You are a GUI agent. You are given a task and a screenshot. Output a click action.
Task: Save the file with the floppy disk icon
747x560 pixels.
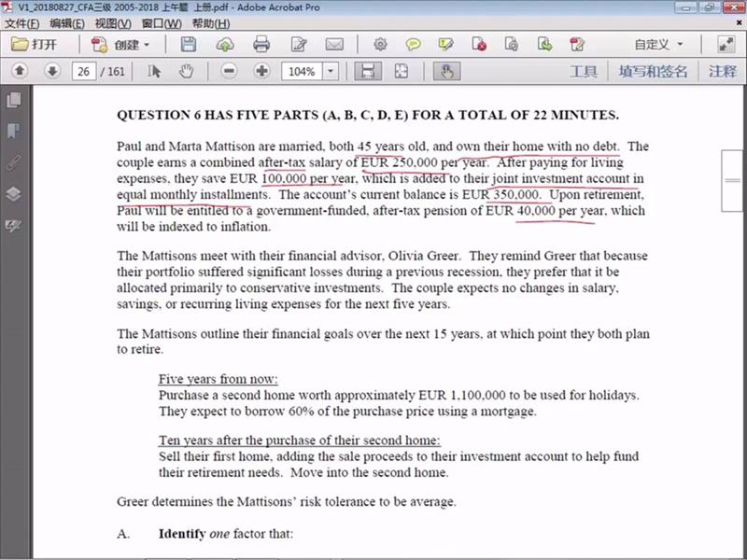[189, 44]
